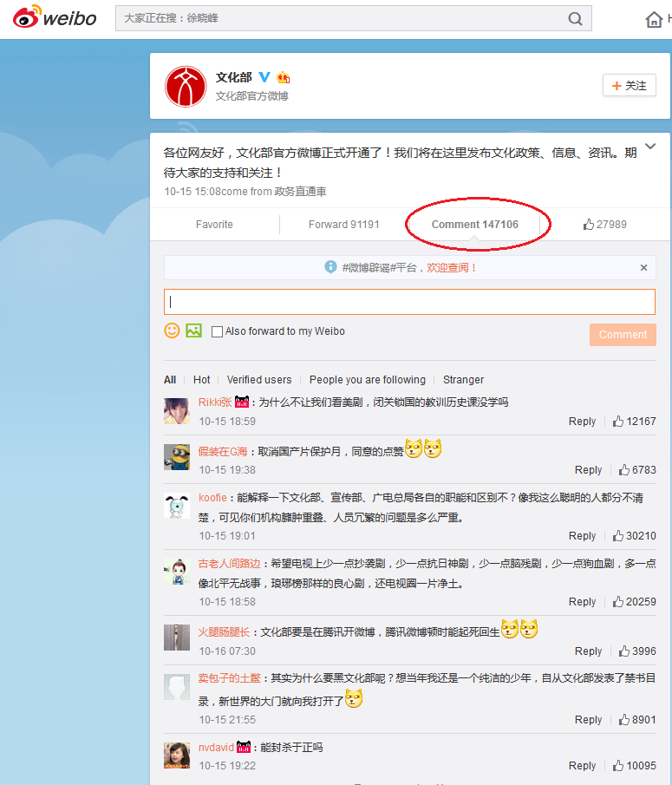Open Rikki张's avatar
The image size is (672, 785).
coord(177,411)
